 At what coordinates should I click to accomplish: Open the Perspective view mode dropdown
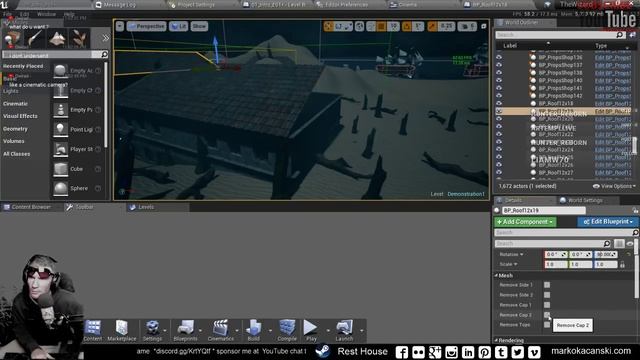click(x=147, y=27)
